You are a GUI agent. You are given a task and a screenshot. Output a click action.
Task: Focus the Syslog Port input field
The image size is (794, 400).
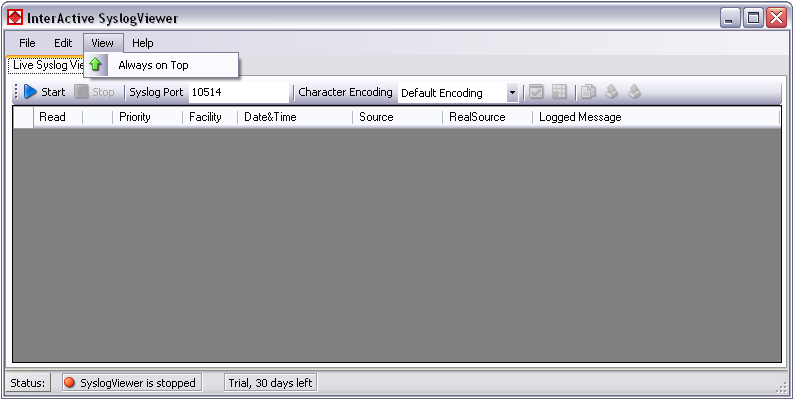(x=237, y=93)
